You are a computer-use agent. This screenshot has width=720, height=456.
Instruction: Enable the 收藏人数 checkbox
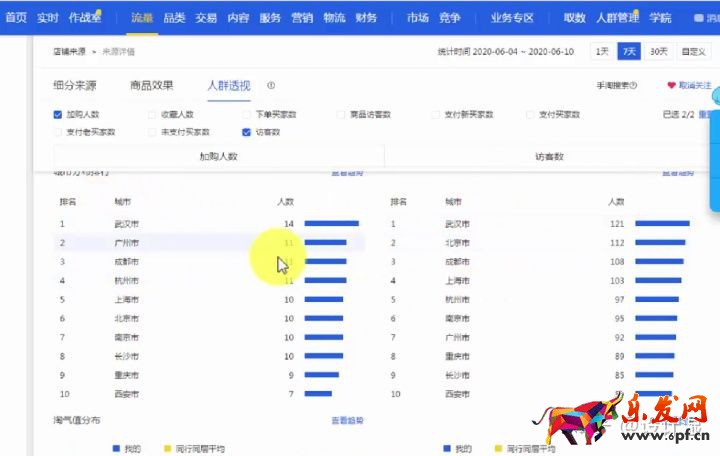[152, 115]
